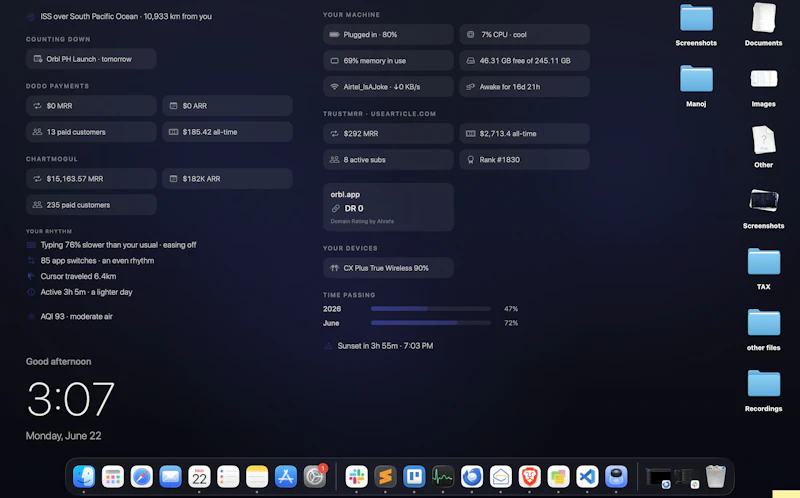Click ChartMogul $15,163.57 MRR card

pyautogui.click(x=91, y=179)
